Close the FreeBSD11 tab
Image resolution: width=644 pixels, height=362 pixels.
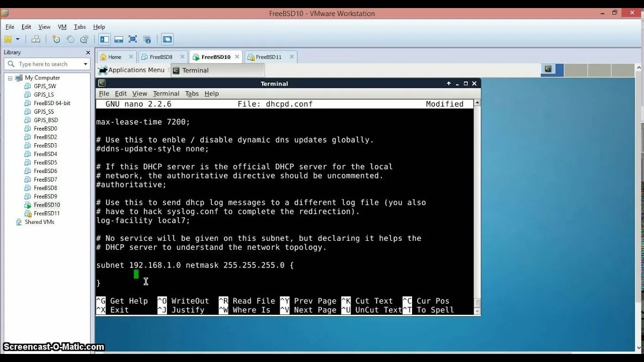pos(292,57)
